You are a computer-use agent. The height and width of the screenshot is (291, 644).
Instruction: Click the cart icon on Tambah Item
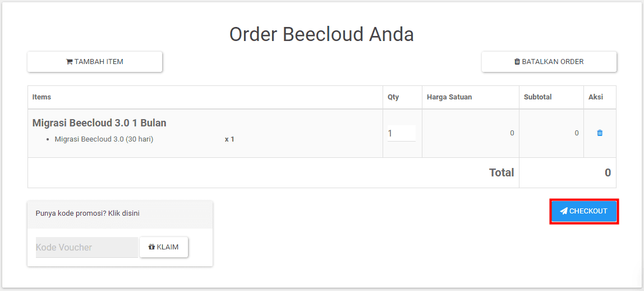click(70, 62)
